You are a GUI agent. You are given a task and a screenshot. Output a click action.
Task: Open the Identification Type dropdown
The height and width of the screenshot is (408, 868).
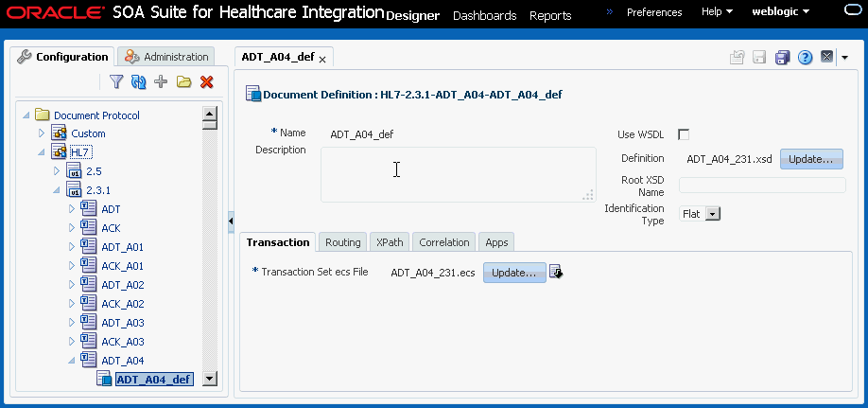coord(713,214)
